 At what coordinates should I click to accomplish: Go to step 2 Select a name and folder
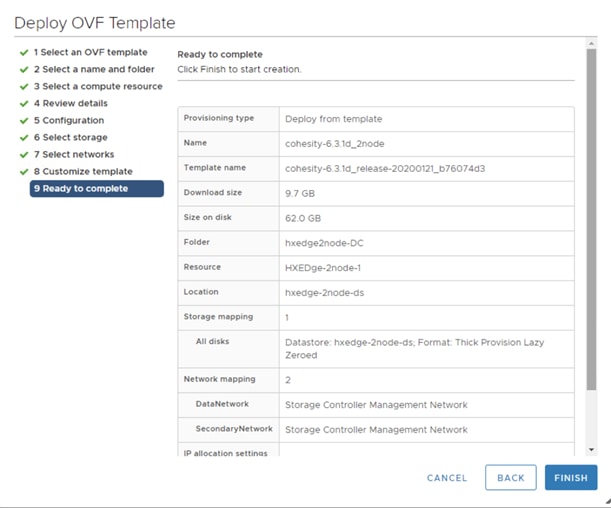point(94,69)
